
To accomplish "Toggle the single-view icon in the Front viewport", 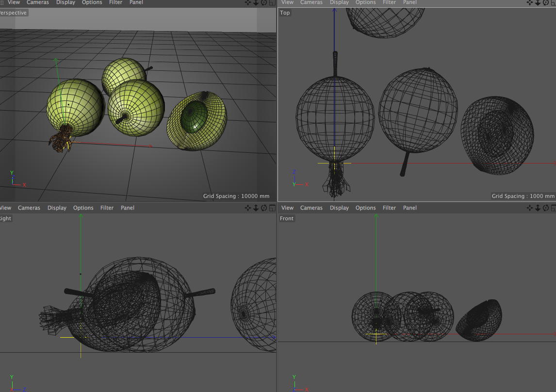I will [x=553, y=208].
